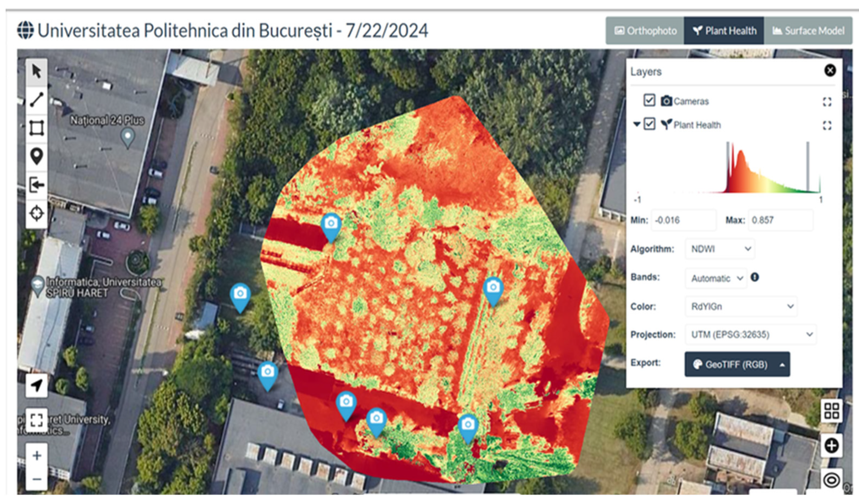Zoom in with the plus button
This screenshot has width=859, height=504.
click(x=37, y=455)
